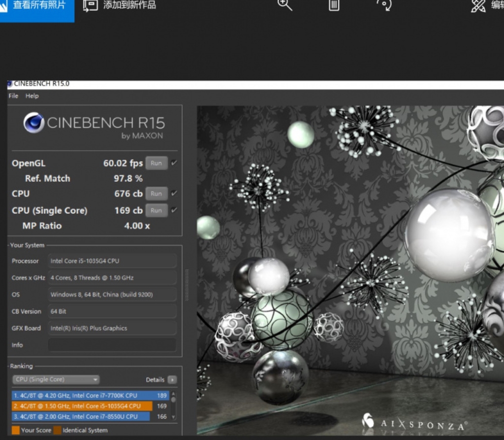Run the OpenGL benchmark
504x440 pixels.
click(x=157, y=163)
